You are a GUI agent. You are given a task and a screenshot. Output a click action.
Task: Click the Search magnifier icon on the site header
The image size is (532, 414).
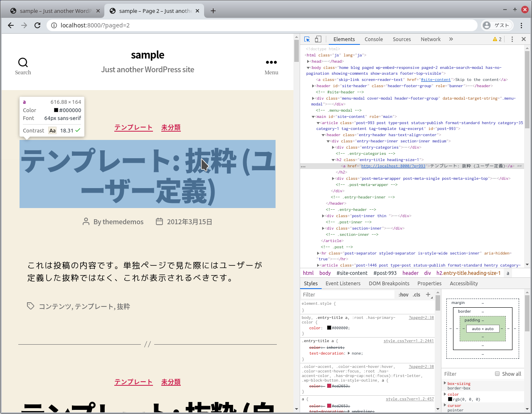23,62
